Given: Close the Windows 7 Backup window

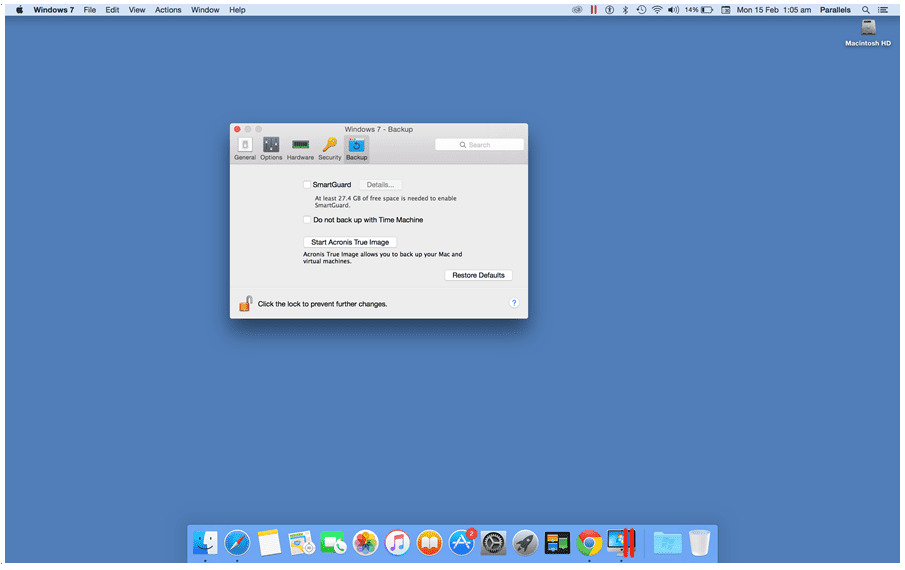Looking at the screenshot, I should tap(237, 129).
